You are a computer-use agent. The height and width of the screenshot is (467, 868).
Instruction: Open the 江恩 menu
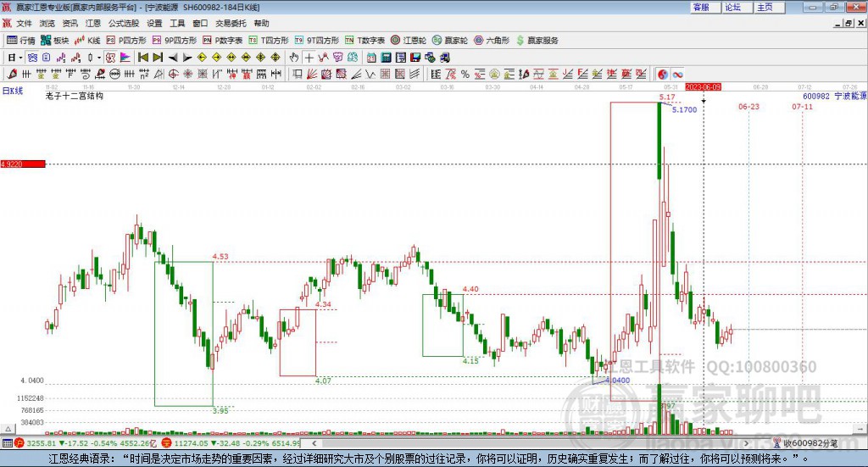pyautogui.click(x=93, y=23)
